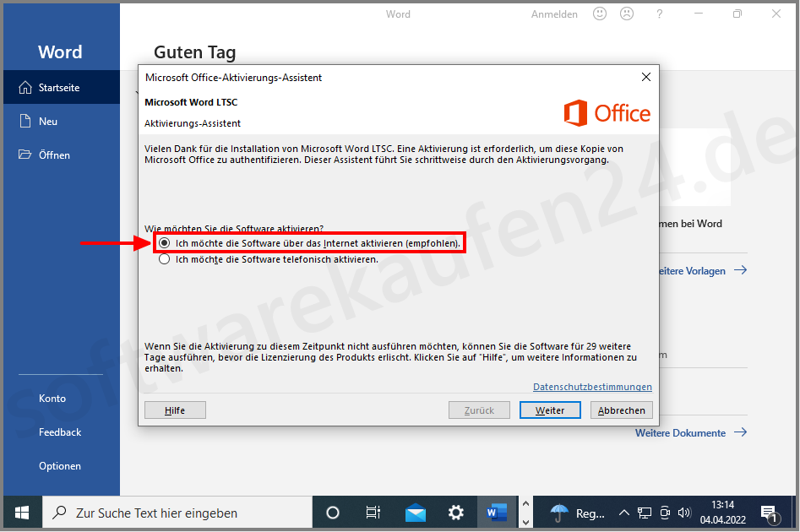Click the network icon in the system tray
Screen dimensions: 800x532
coord(644,512)
